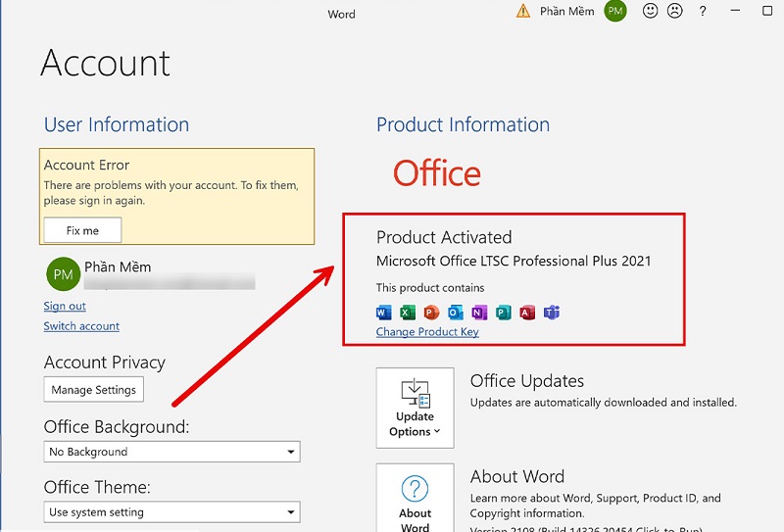Screen dimensions: 784x532
Task: Maximize the Word window
Action: coord(767,11)
